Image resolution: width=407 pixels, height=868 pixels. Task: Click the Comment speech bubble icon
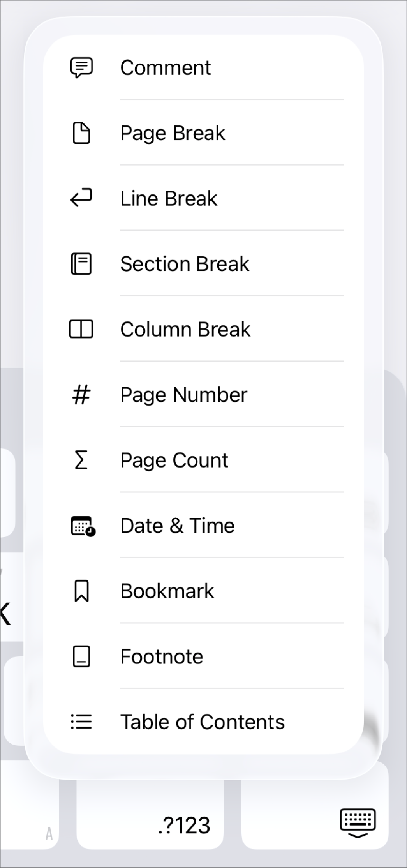(x=81, y=68)
